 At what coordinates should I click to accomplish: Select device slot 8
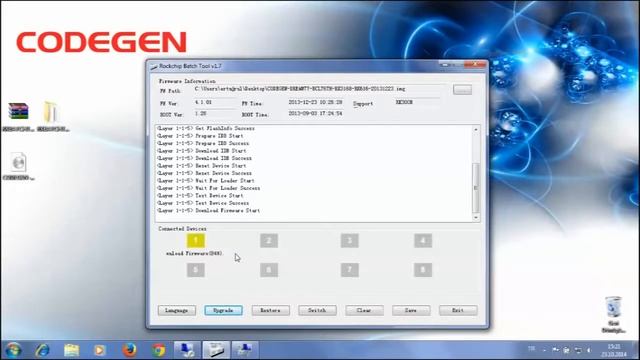pos(423,270)
